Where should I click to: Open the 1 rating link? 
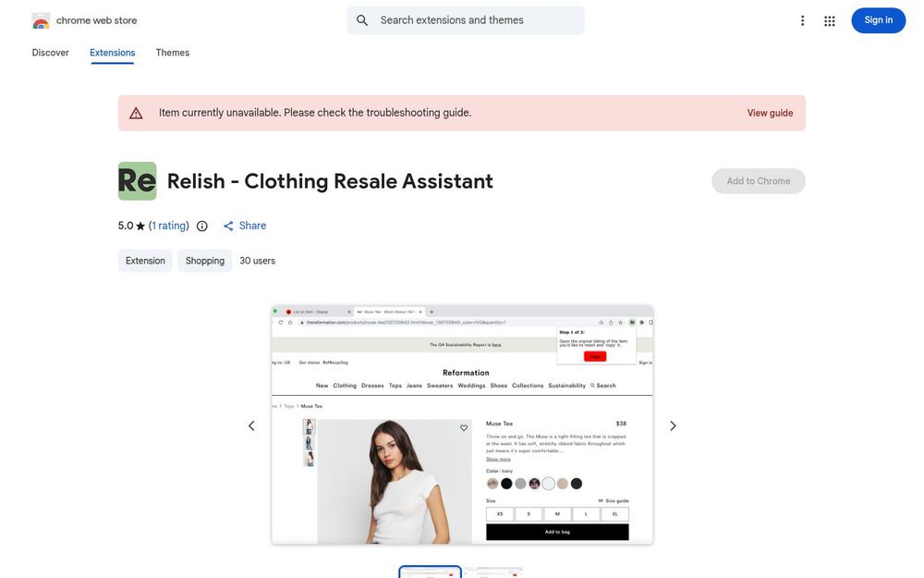(x=170, y=226)
